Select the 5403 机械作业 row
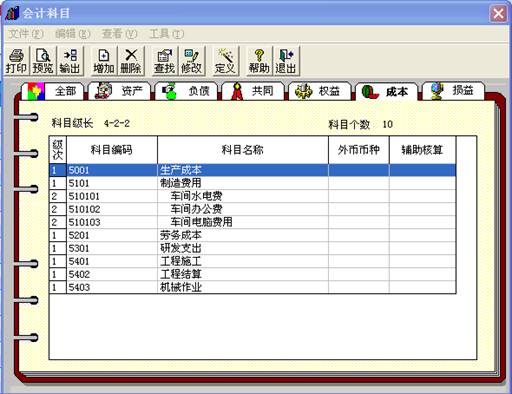The image size is (512, 394). [x=253, y=287]
